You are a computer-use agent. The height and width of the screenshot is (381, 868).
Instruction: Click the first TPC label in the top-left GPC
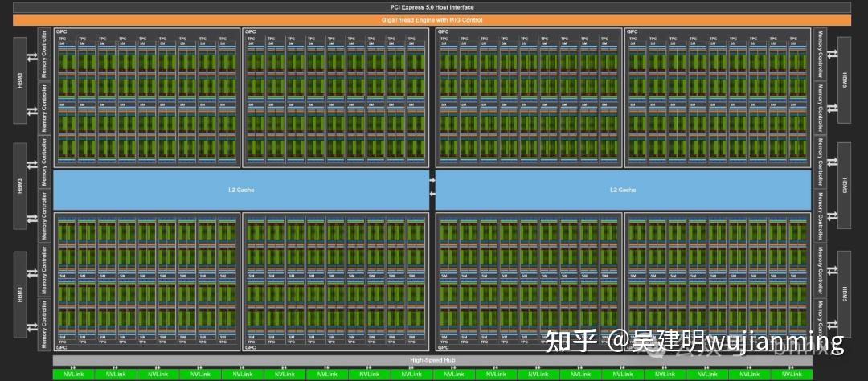62,39
